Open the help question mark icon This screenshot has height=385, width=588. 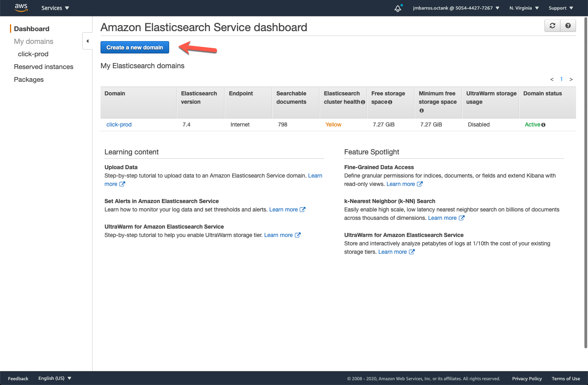tap(568, 26)
